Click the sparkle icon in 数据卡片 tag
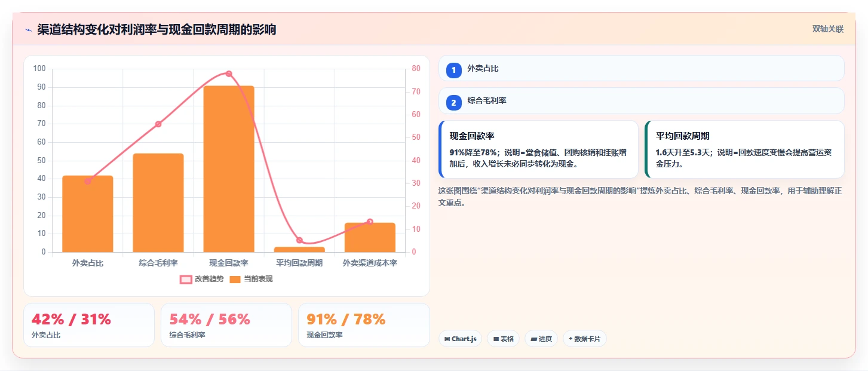The image size is (868, 371). [571, 339]
